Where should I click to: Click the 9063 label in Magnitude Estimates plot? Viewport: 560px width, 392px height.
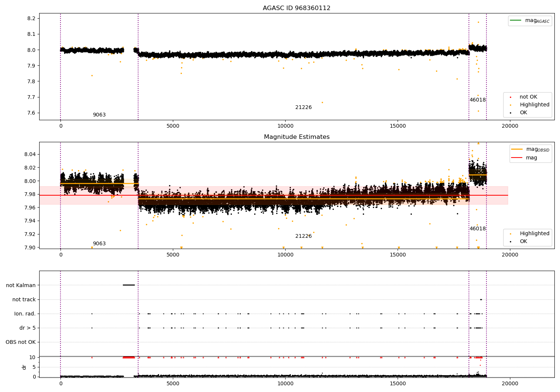point(99,243)
